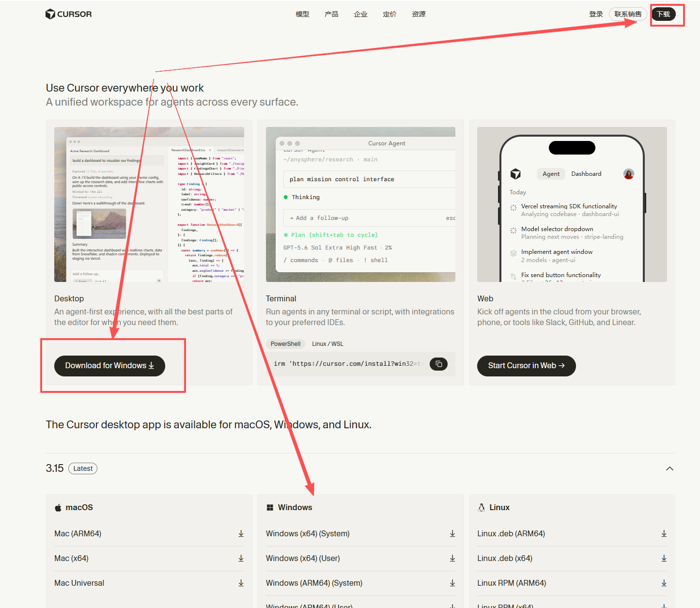Viewport: 700px width, 608px height.
Task: Open the Web phone mockup preview image
Action: pyautogui.click(x=572, y=204)
